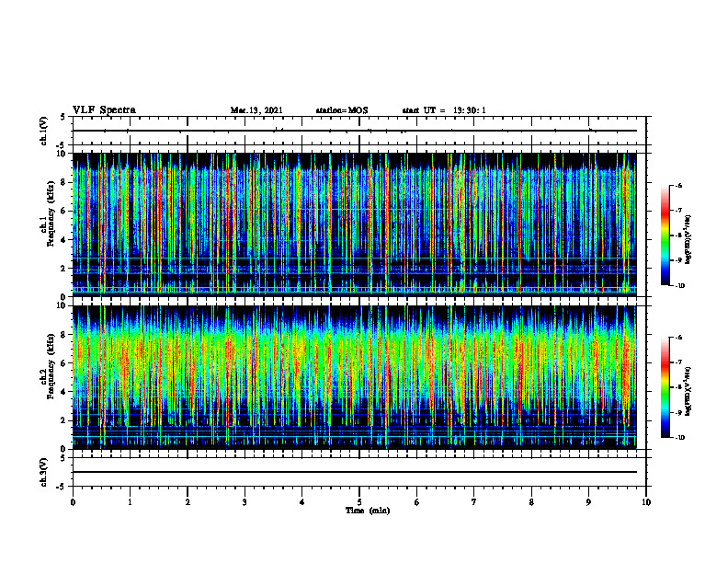Click time axis tick label "2"
Viewport: 728px width, 563px height.
tap(188, 502)
